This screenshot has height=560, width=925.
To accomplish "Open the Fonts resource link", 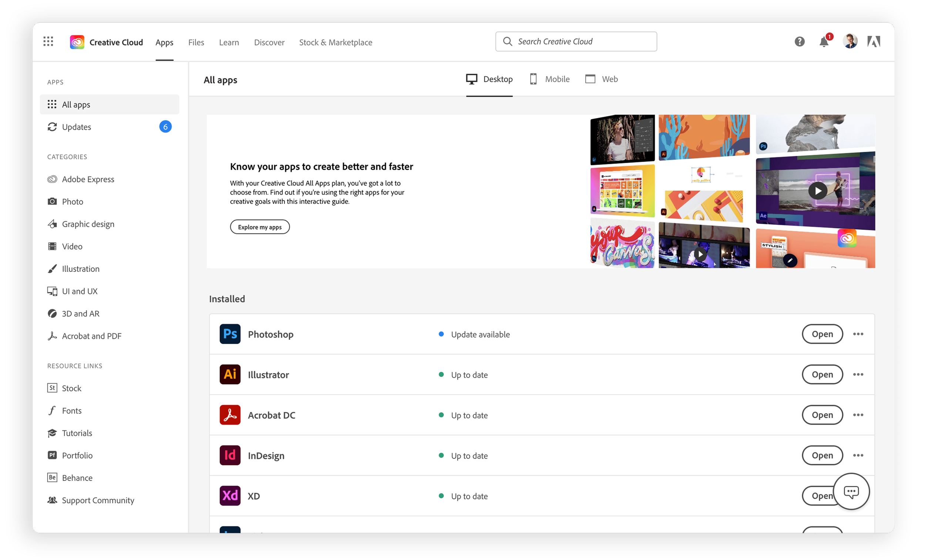I will [64, 411].
